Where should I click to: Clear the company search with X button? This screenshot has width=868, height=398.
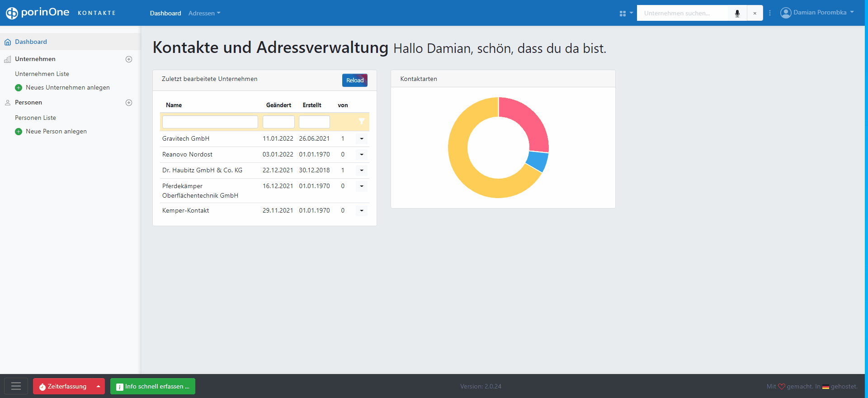[755, 13]
